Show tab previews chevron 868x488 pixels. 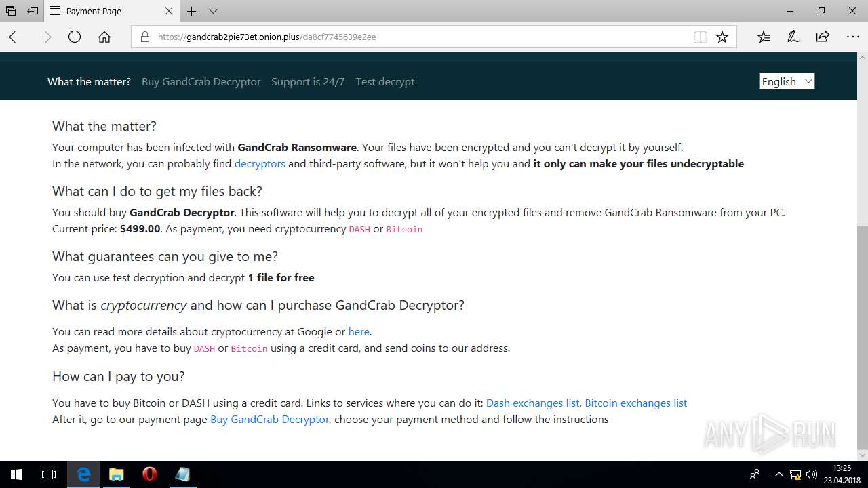coord(214,11)
